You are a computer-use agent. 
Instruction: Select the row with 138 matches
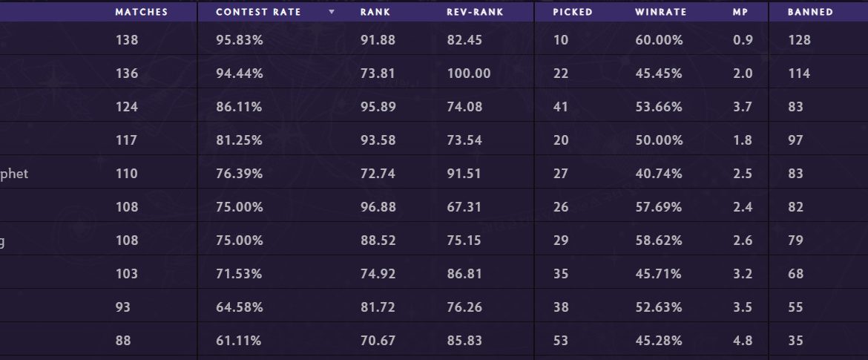pyautogui.click(x=126, y=40)
